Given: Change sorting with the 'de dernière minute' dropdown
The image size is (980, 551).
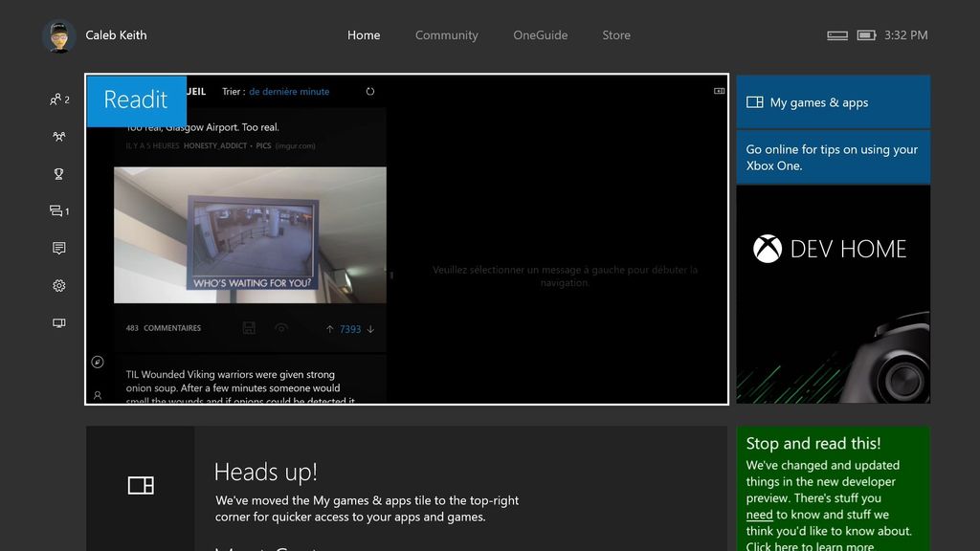Looking at the screenshot, I should click(x=289, y=91).
